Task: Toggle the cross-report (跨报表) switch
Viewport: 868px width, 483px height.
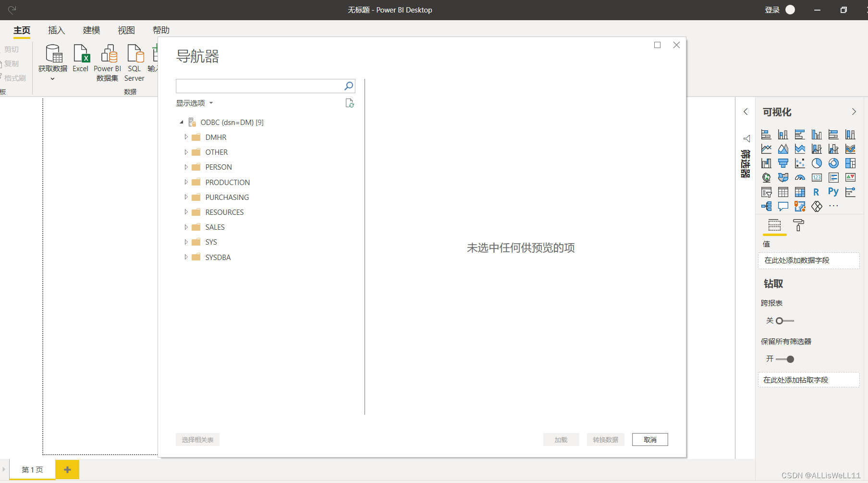Action: (784, 321)
